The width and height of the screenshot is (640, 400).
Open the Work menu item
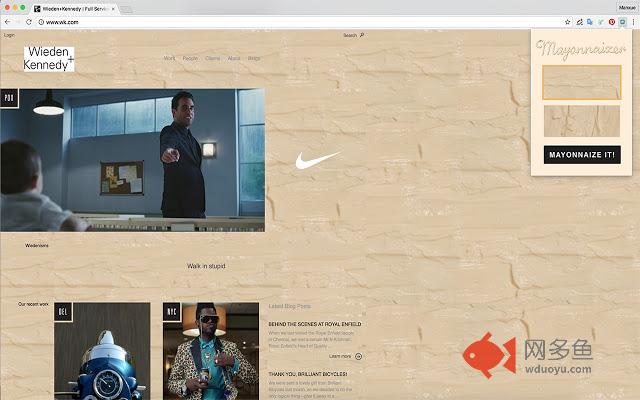[x=169, y=58]
